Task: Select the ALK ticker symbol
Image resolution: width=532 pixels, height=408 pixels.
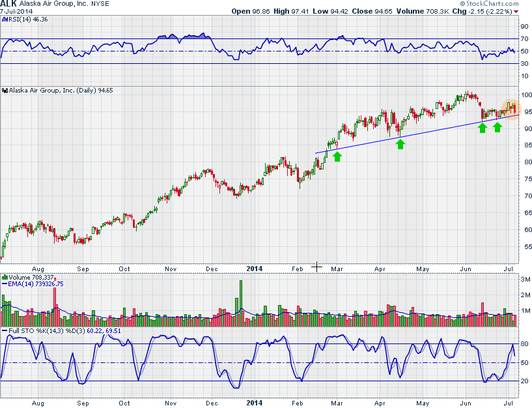Action: tap(8, 4)
